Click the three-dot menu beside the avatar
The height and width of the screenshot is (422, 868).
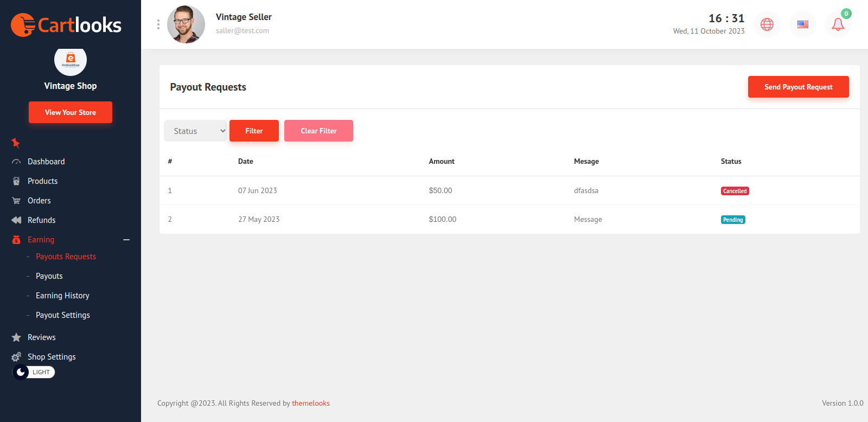coord(158,24)
